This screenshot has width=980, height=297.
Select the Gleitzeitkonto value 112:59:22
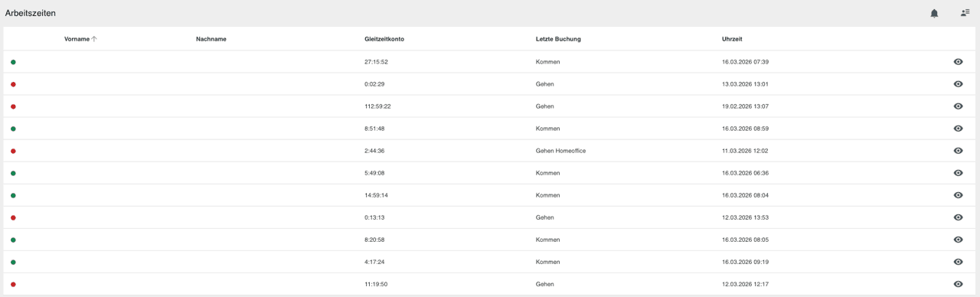coord(377,106)
